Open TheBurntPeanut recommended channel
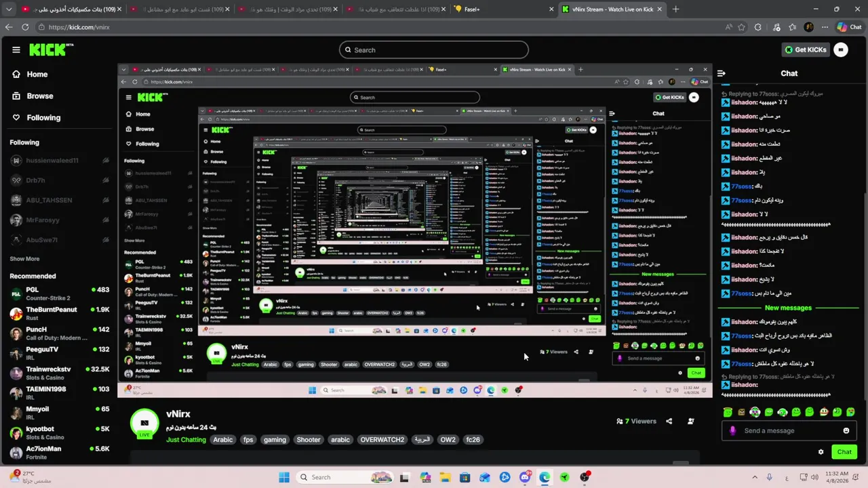 click(58, 314)
